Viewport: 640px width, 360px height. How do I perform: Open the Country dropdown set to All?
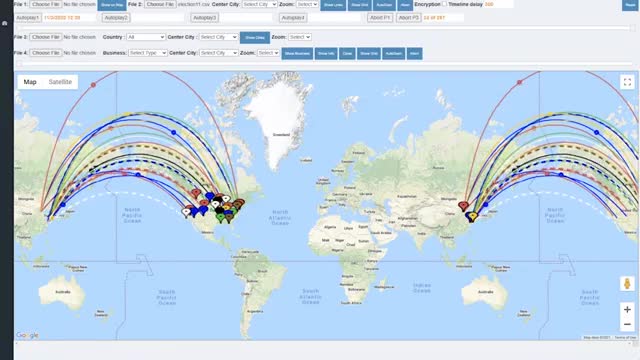point(146,37)
